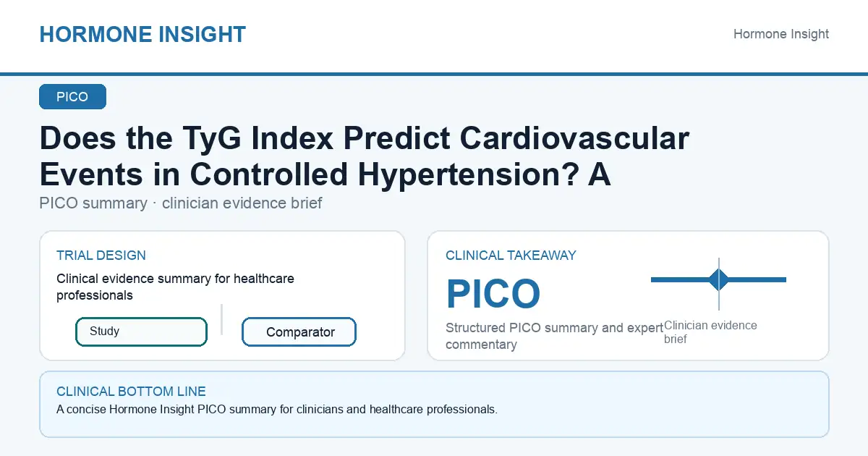Click the forest plot horizontal bar
The height and width of the screenshot is (456, 868).
pos(718,279)
